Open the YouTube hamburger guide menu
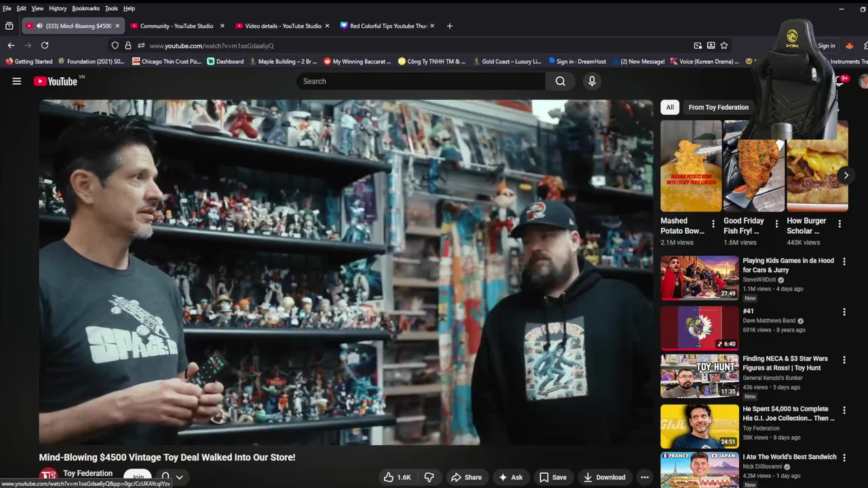The width and height of the screenshot is (868, 488). pos(17,81)
